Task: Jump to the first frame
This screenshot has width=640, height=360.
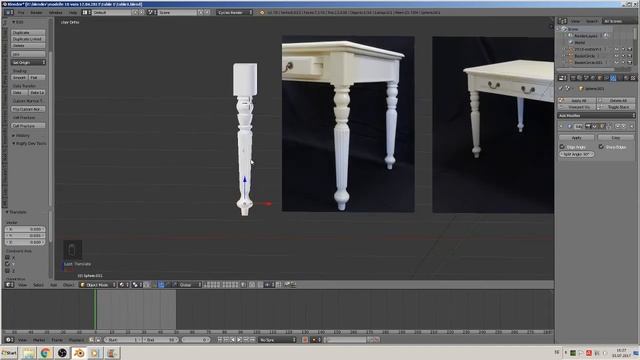Action: (220, 340)
